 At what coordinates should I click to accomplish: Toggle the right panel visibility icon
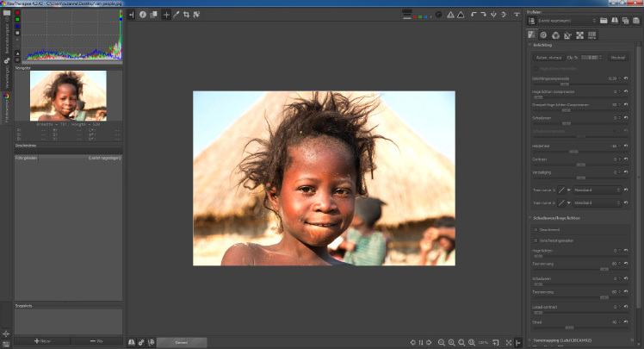point(518,342)
